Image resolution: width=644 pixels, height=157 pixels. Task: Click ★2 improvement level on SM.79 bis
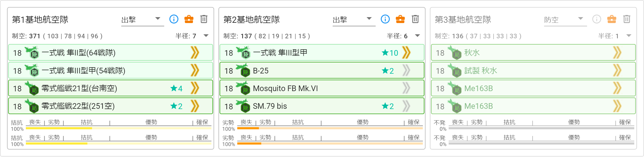click(x=388, y=106)
